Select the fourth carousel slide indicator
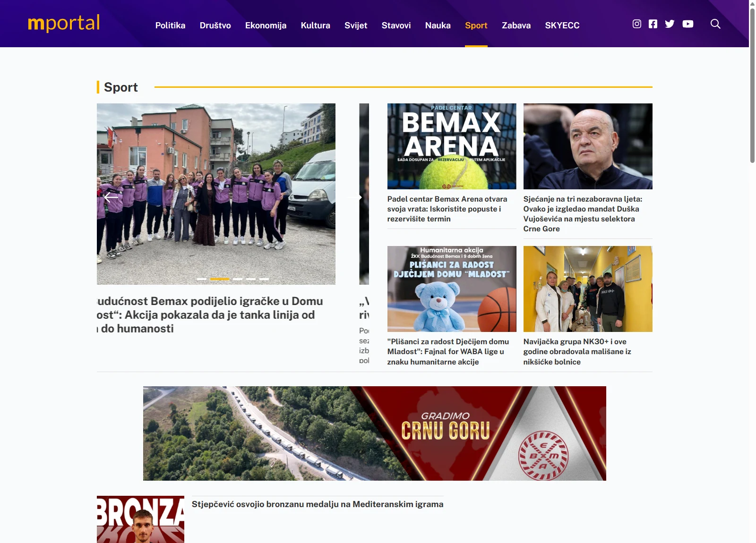The height and width of the screenshot is (543, 756). point(251,279)
